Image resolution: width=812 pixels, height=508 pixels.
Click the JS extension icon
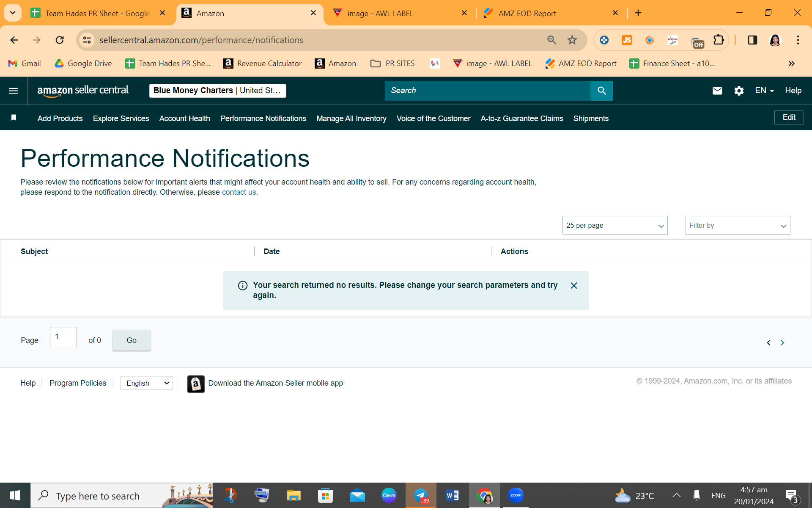tap(627, 40)
